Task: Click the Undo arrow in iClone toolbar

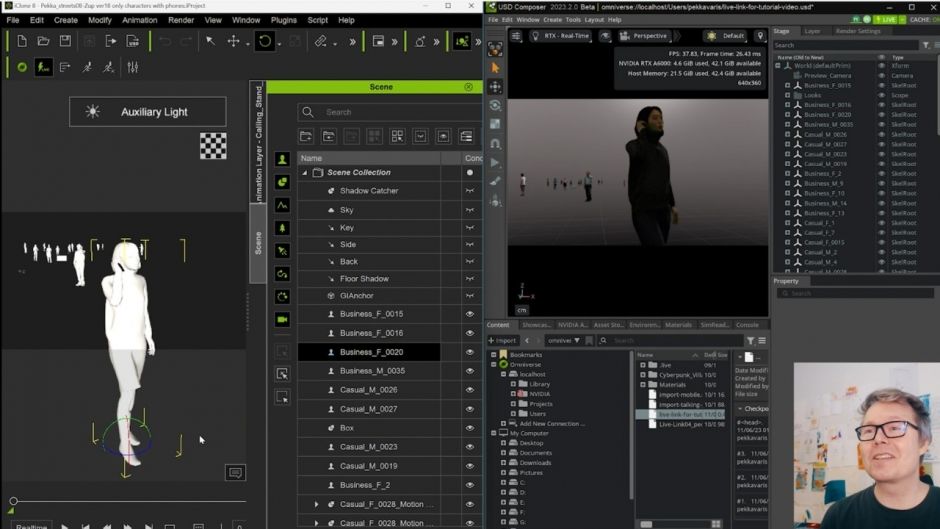Action: coord(164,41)
